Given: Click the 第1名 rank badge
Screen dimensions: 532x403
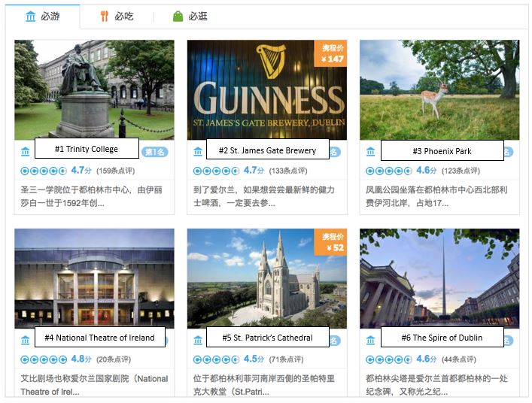Looking at the screenshot, I should coord(155,152).
